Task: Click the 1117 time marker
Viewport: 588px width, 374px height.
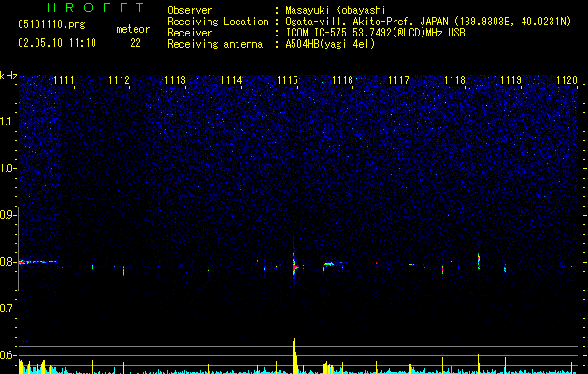Action: pos(398,80)
